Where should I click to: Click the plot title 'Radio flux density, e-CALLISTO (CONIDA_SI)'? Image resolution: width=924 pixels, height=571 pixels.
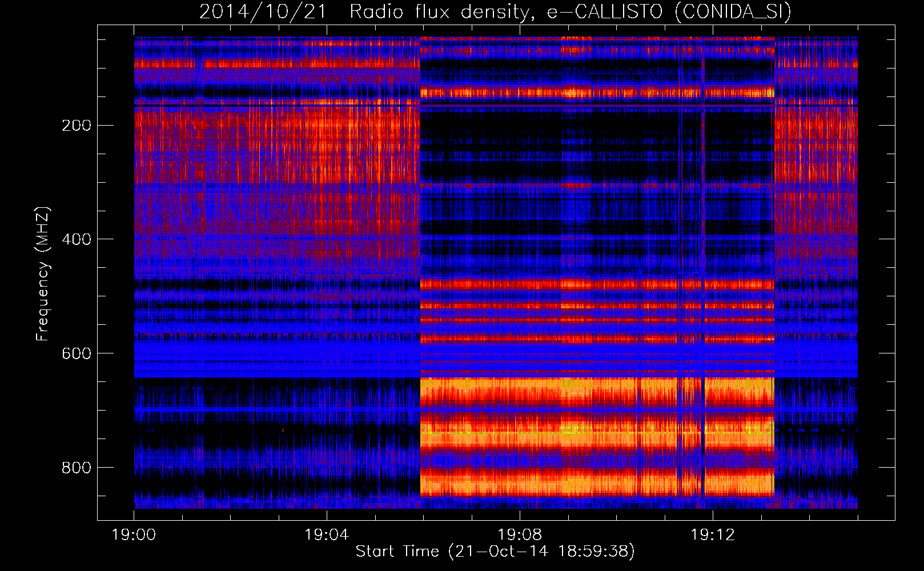pos(571,11)
